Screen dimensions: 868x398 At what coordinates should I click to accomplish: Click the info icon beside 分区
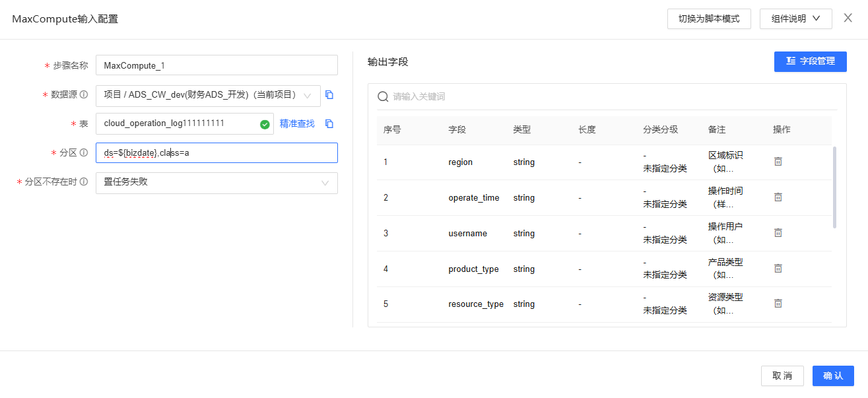pos(84,152)
